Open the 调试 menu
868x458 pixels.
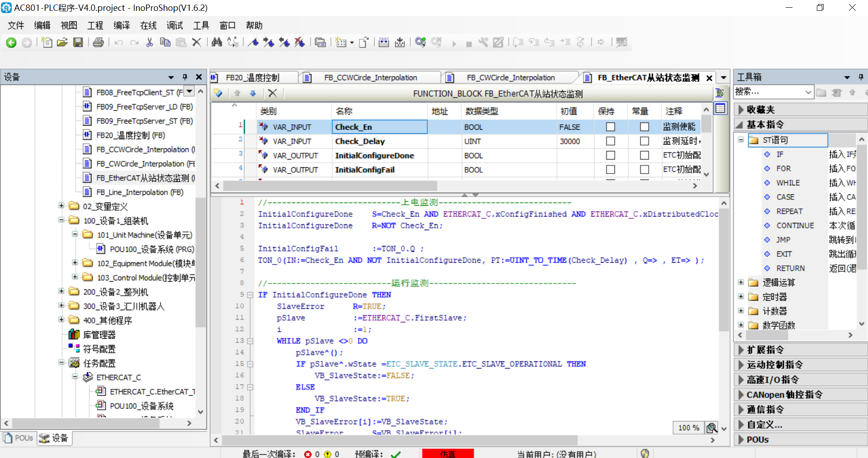click(x=175, y=25)
